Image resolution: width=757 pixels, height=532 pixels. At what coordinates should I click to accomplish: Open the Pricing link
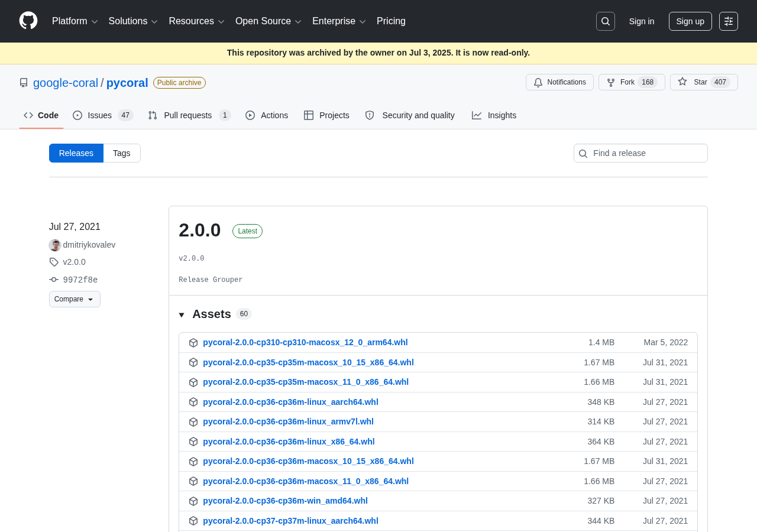click(x=391, y=21)
